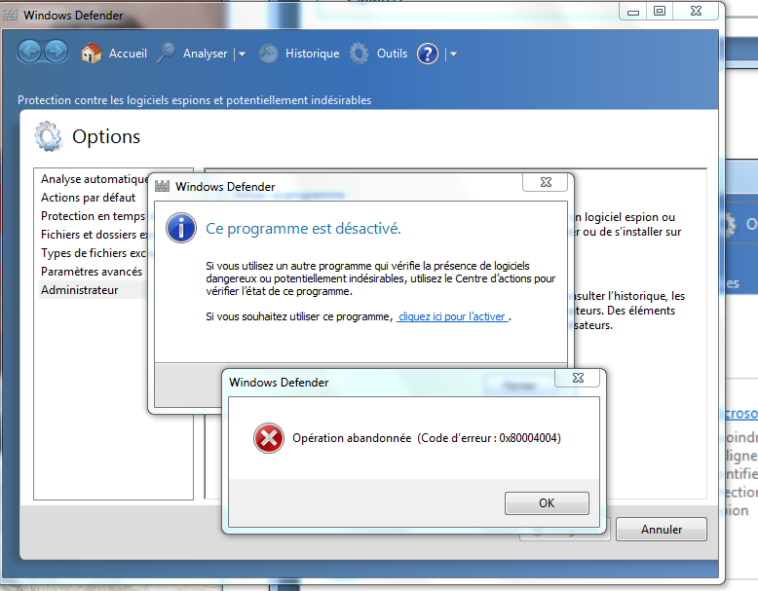Screen dimensions: 758x591
Task: Click 'Protection contre les logiciels espions' subtitle
Action: (x=194, y=100)
